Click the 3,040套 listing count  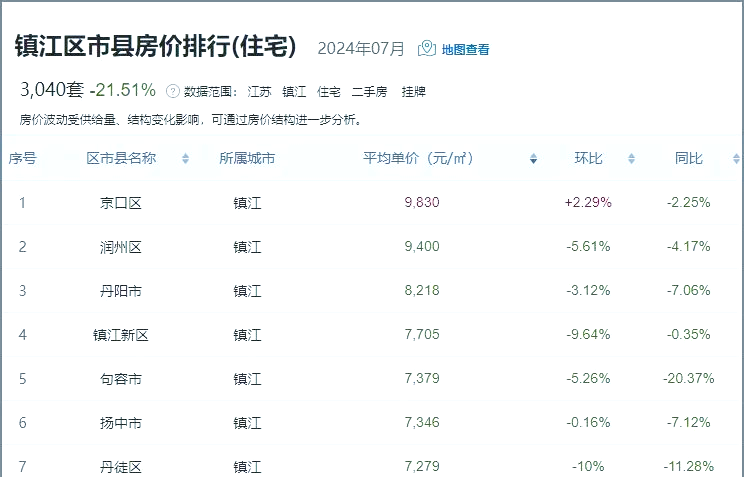(52, 90)
